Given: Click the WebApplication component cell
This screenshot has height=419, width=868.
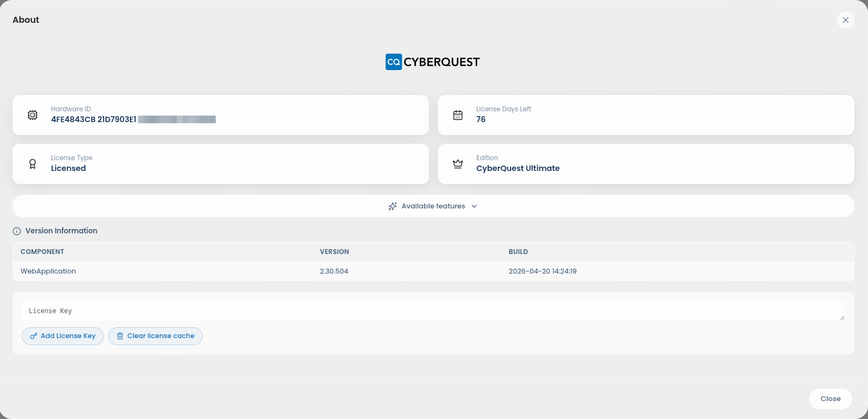Looking at the screenshot, I should [x=48, y=271].
